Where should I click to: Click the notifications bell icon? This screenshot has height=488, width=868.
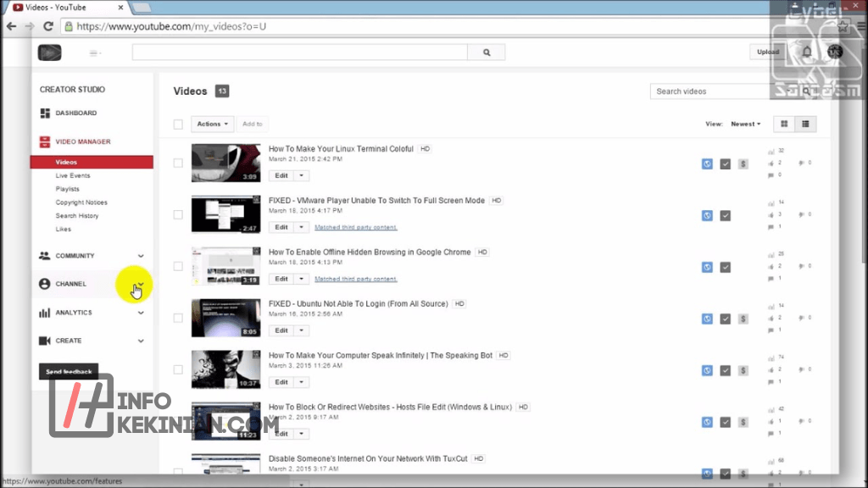click(807, 52)
